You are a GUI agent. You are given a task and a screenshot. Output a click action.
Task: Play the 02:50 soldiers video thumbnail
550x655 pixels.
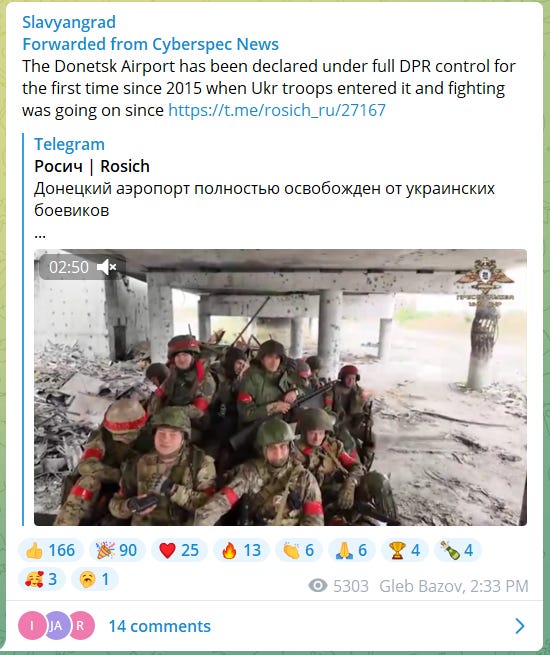click(x=280, y=387)
